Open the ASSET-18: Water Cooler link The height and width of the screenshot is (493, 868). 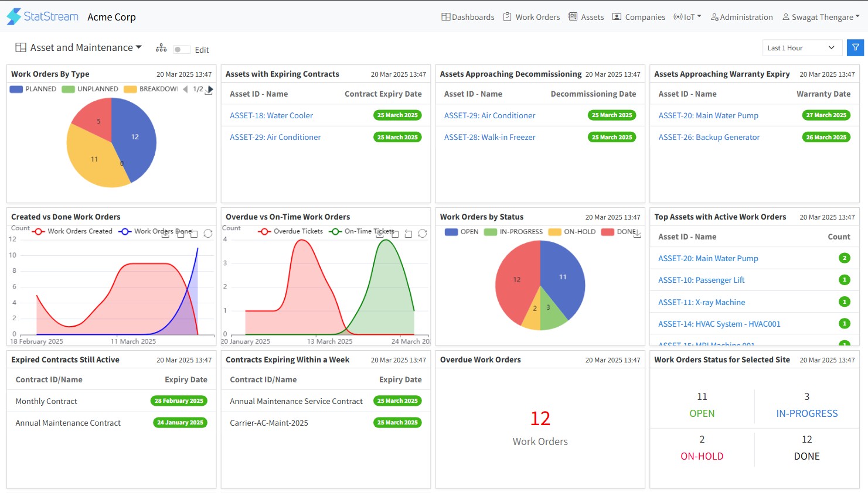(271, 115)
